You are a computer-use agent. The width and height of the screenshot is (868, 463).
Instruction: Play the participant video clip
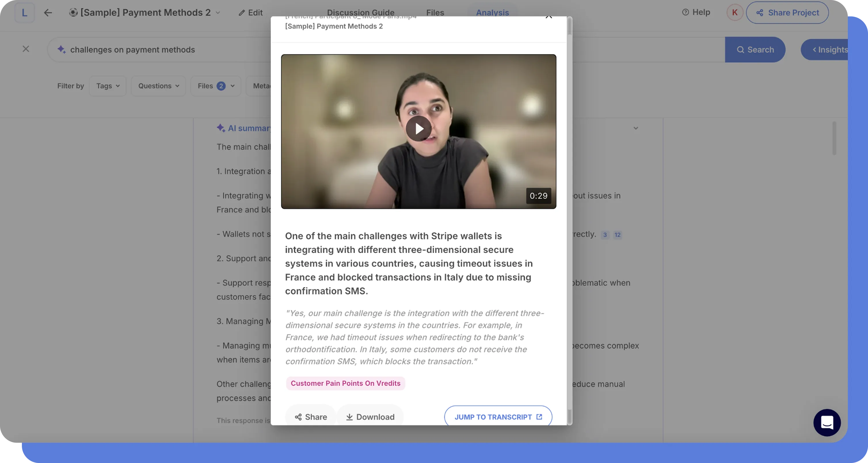pos(418,129)
